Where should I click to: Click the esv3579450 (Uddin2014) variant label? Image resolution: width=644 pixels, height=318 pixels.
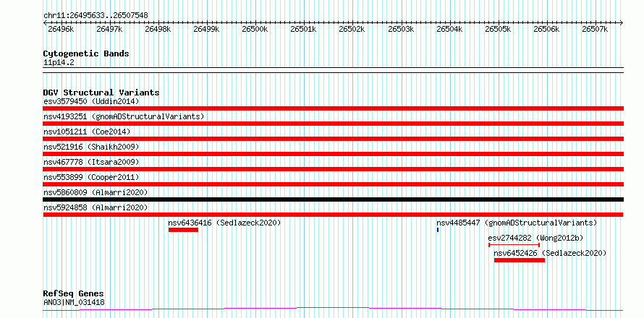click(91, 101)
